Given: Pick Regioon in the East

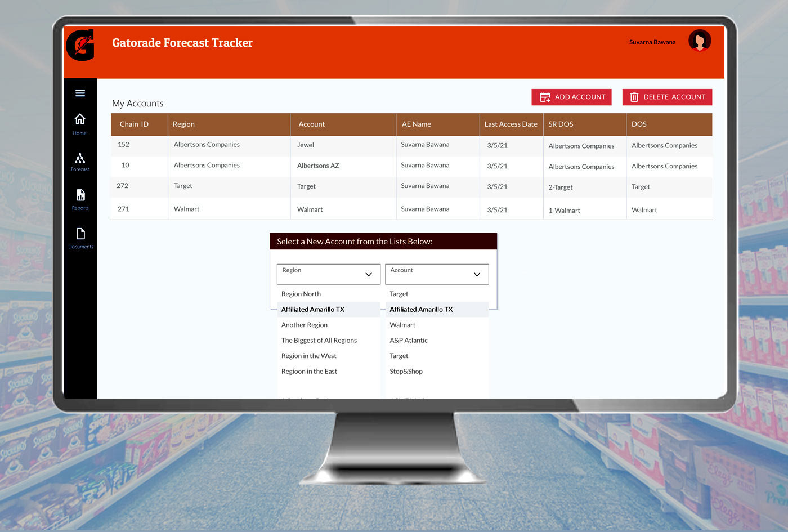Looking at the screenshot, I should (x=310, y=371).
